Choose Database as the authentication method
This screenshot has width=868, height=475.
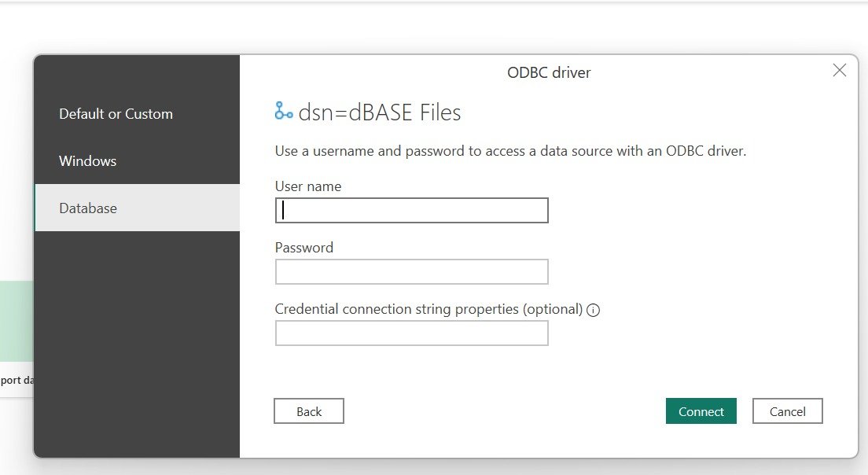[x=87, y=208]
